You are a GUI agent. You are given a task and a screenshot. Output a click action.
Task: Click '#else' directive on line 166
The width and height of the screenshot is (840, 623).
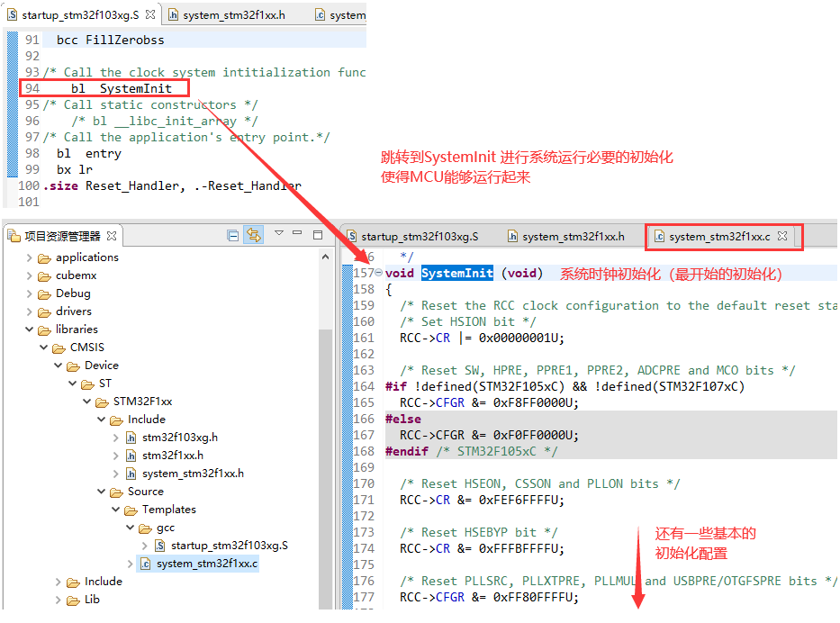click(402, 419)
